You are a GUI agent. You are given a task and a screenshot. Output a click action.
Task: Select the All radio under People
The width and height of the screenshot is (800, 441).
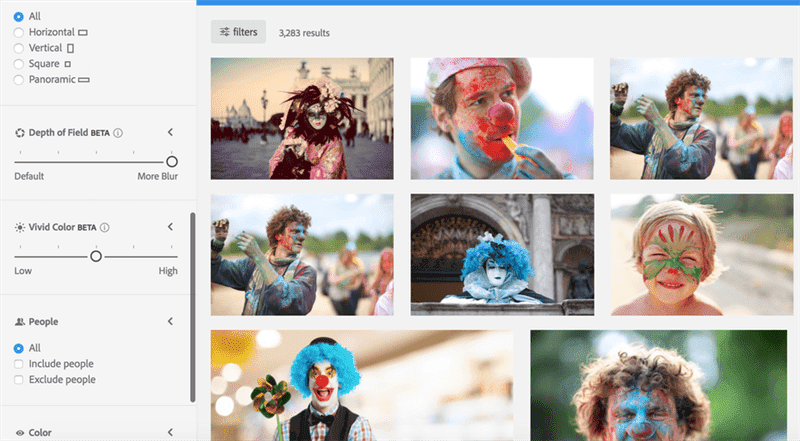pos(19,348)
